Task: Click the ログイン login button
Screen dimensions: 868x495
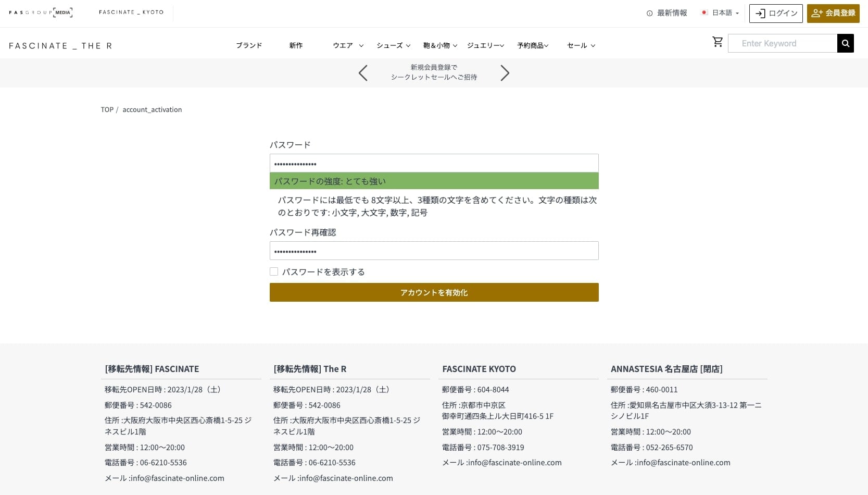Action: [x=776, y=14]
